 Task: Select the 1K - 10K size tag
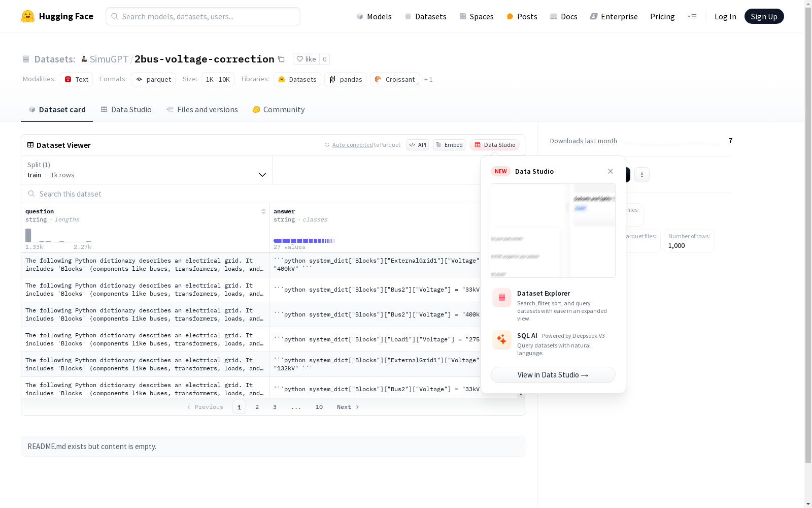coord(218,79)
